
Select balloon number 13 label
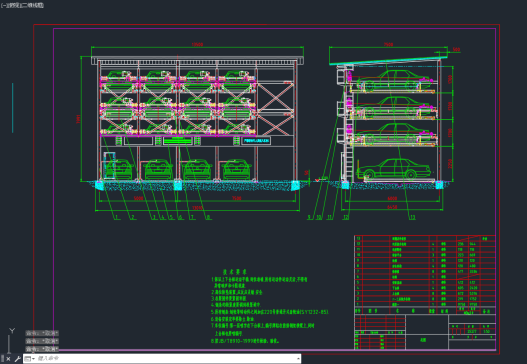[x=412, y=217]
